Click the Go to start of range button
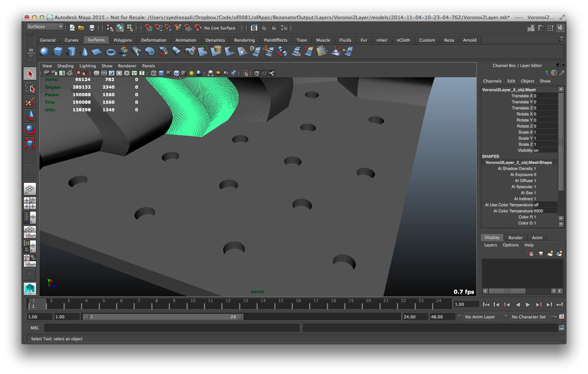 point(486,305)
